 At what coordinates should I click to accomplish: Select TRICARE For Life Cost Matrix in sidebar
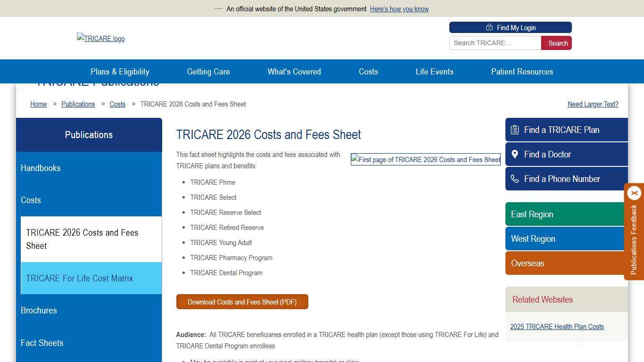pyautogui.click(x=80, y=278)
